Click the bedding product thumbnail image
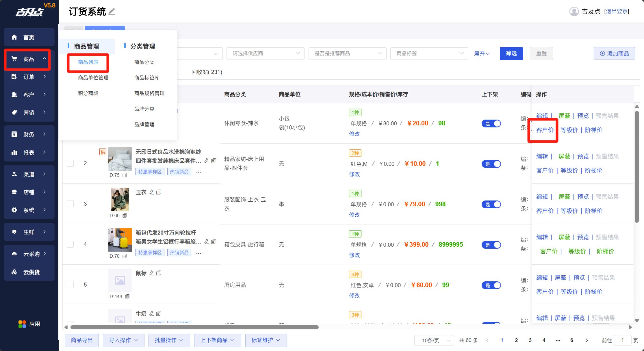The image size is (644, 351). pos(120,159)
